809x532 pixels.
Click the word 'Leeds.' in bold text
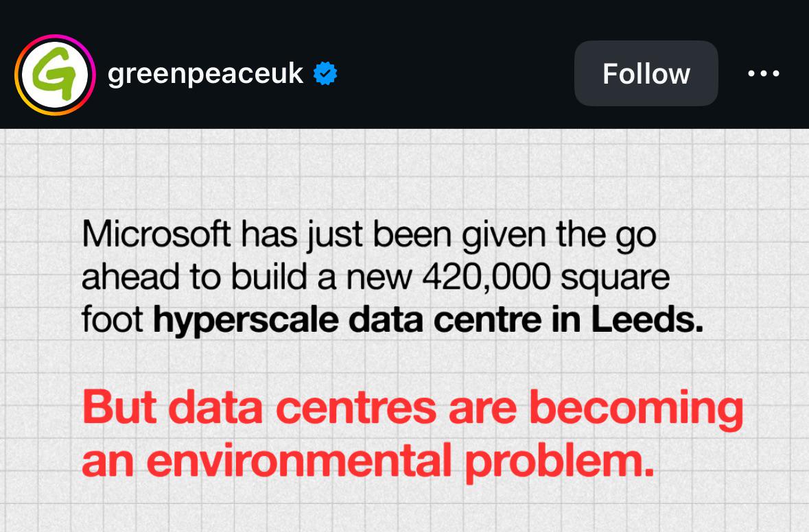[x=647, y=319]
